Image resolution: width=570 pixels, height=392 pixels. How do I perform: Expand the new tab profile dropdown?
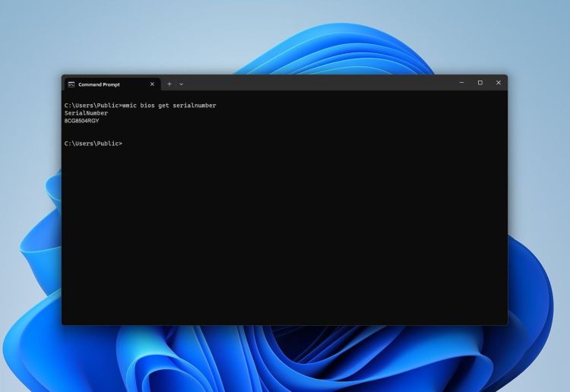click(x=181, y=84)
